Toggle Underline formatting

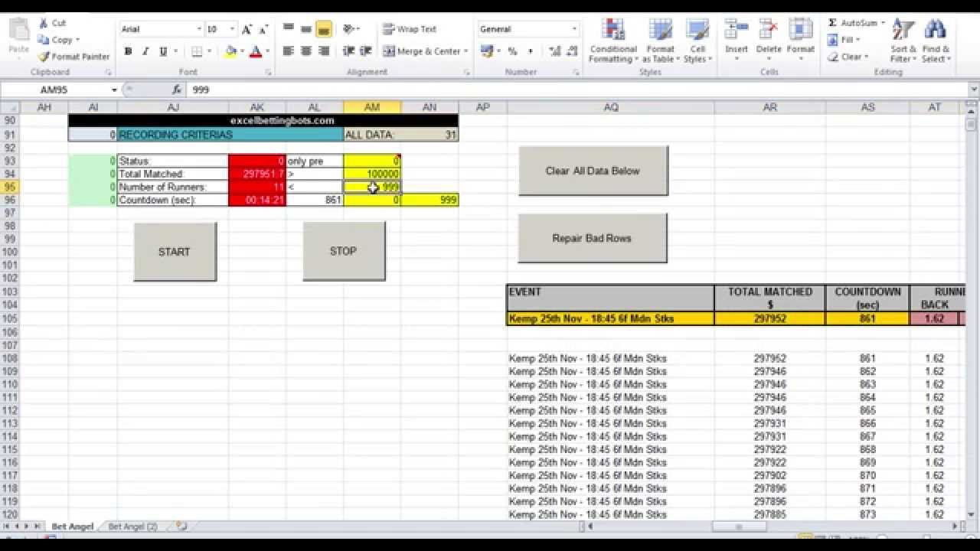click(x=163, y=52)
